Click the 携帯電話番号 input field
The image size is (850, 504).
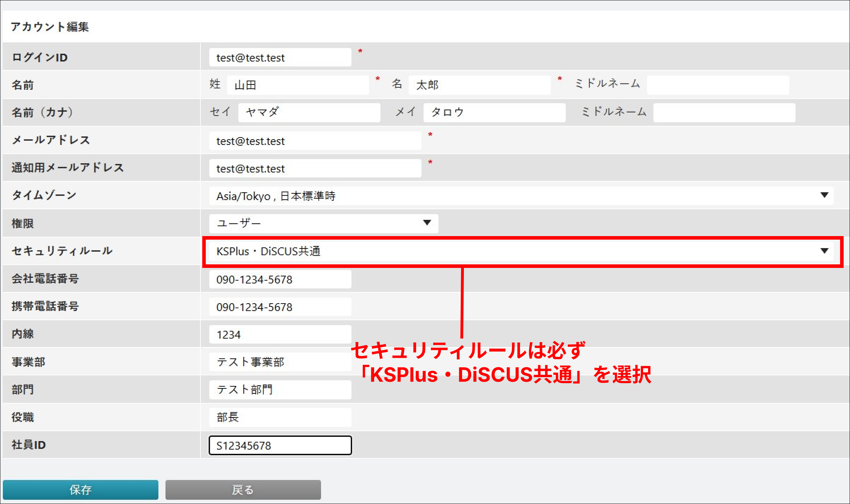click(280, 307)
